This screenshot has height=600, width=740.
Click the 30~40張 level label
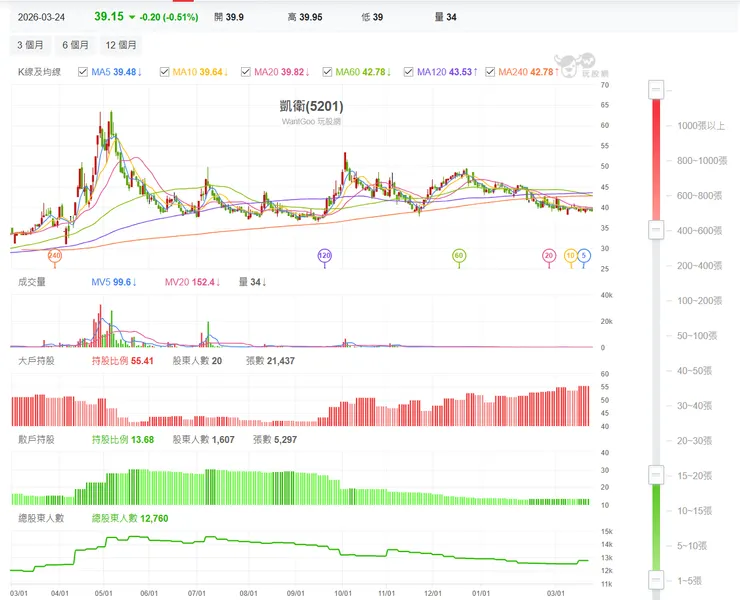coord(694,406)
